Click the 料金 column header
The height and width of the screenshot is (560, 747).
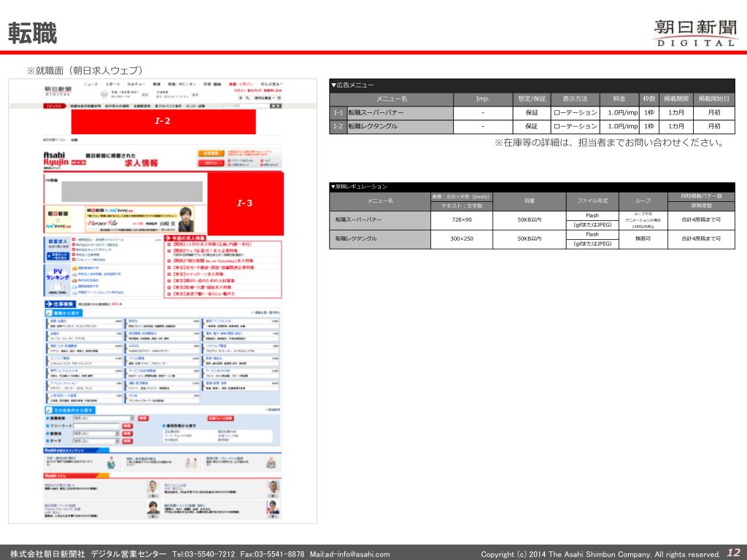coord(619,98)
